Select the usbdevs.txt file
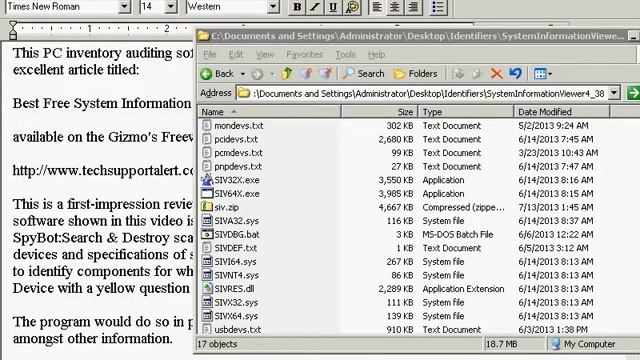This screenshot has width=640, height=360. [238, 329]
